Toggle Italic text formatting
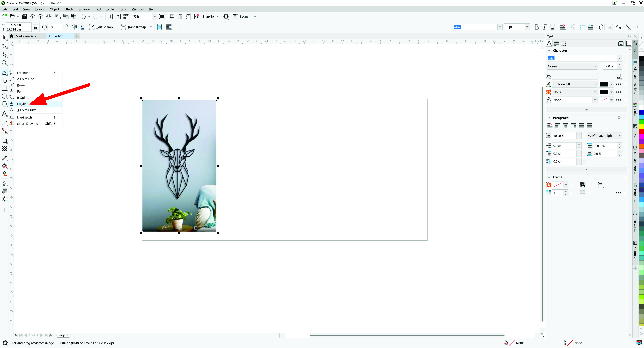The width and height of the screenshot is (644, 348). click(x=545, y=27)
